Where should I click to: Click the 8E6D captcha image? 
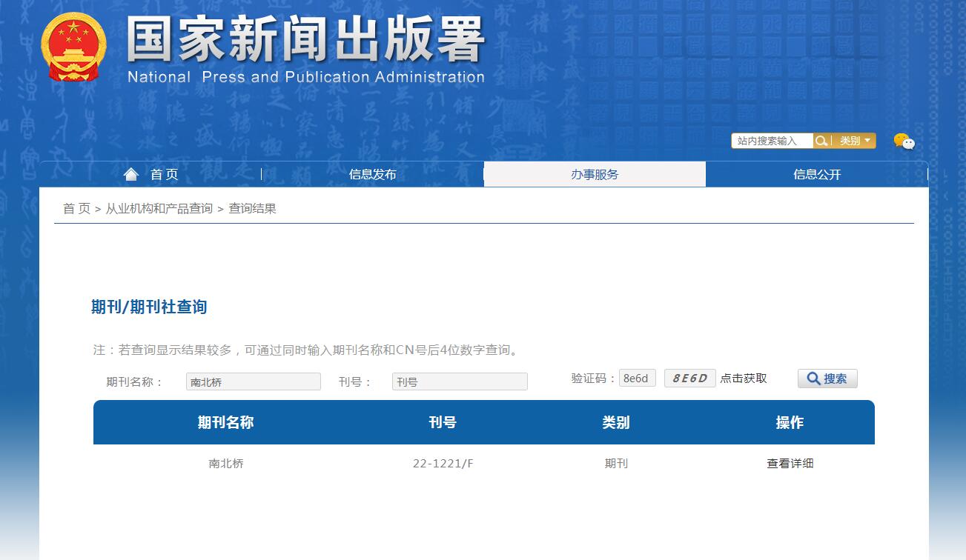click(689, 379)
